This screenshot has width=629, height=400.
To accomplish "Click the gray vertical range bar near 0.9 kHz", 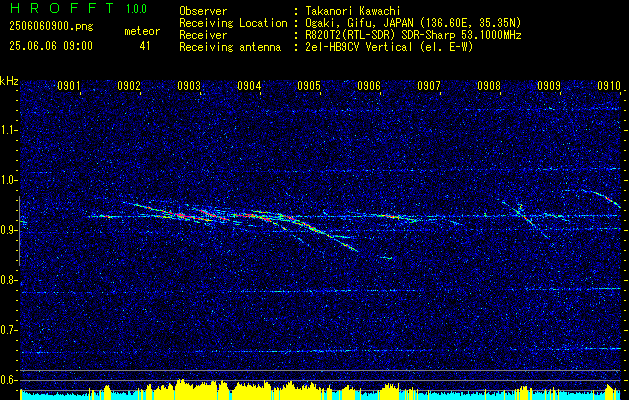I will click(19, 231).
